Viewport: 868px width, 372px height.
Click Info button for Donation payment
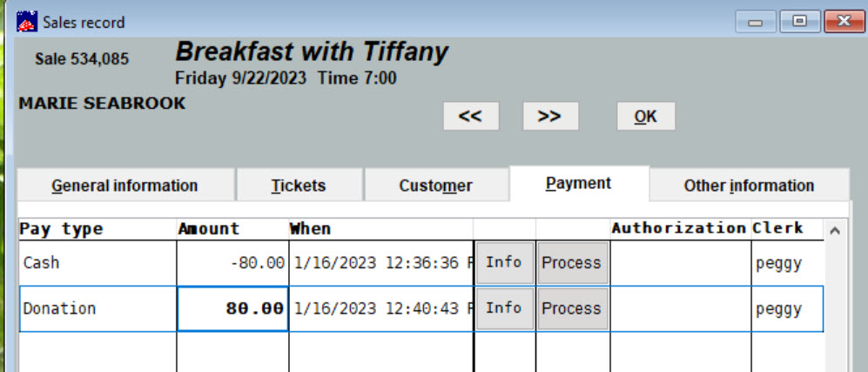click(504, 309)
